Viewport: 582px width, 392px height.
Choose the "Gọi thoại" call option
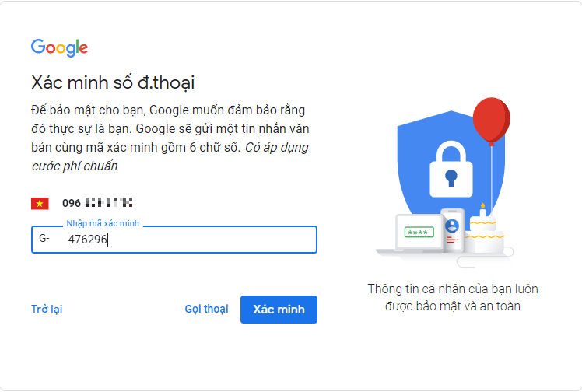tap(206, 309)
